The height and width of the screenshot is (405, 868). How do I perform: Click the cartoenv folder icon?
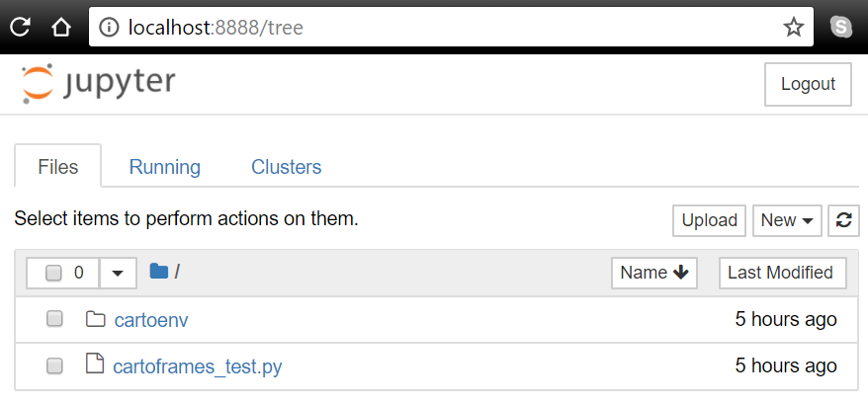pyautogui.click(x=96, y=319)
